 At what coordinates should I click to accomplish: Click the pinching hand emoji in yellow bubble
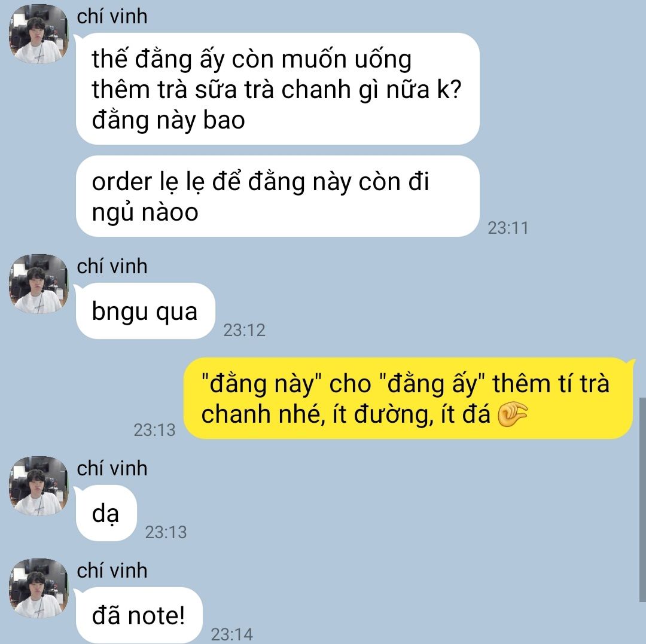pyautogui.click(x=512, y=414)
